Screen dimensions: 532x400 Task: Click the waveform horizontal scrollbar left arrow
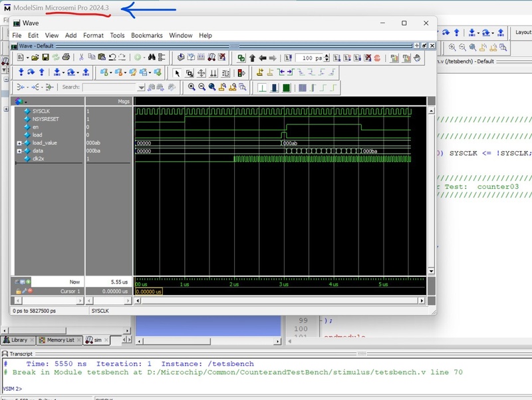138,300
